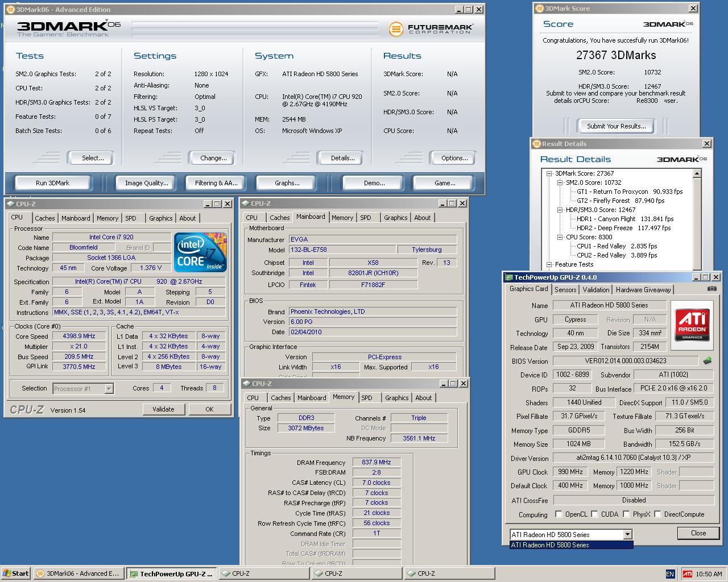Screen dimensions: 728x582
Task: Click the GPU Clock 990 MHz field
Action: (x=569, y=472)
